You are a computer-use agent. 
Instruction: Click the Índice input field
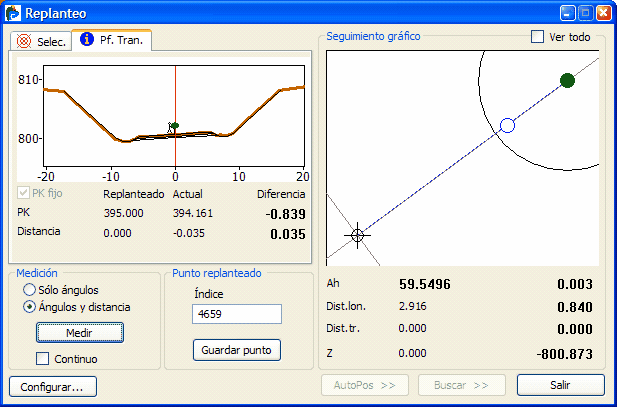pyautogui.click(x=236, y=314)
